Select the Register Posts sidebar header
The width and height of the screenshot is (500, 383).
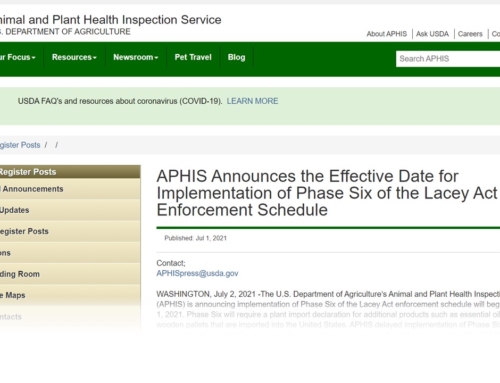pyautogui.click(x=70, y=172)
